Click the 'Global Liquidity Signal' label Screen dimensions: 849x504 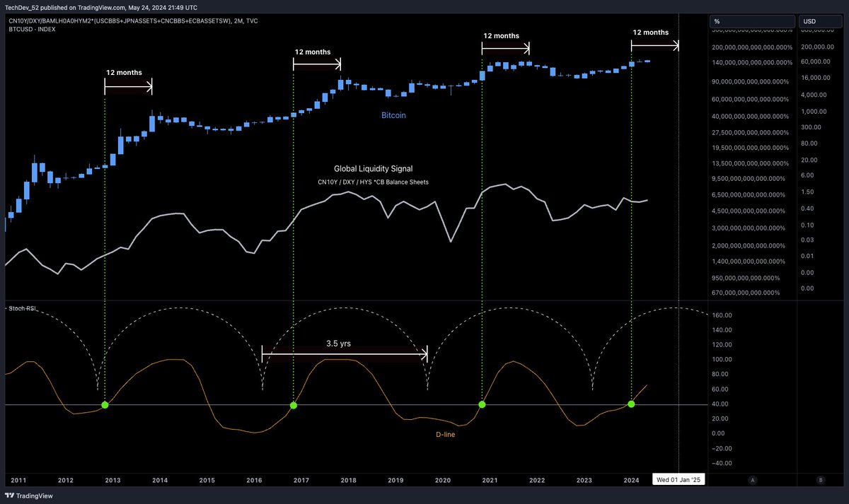click(373, 169)
